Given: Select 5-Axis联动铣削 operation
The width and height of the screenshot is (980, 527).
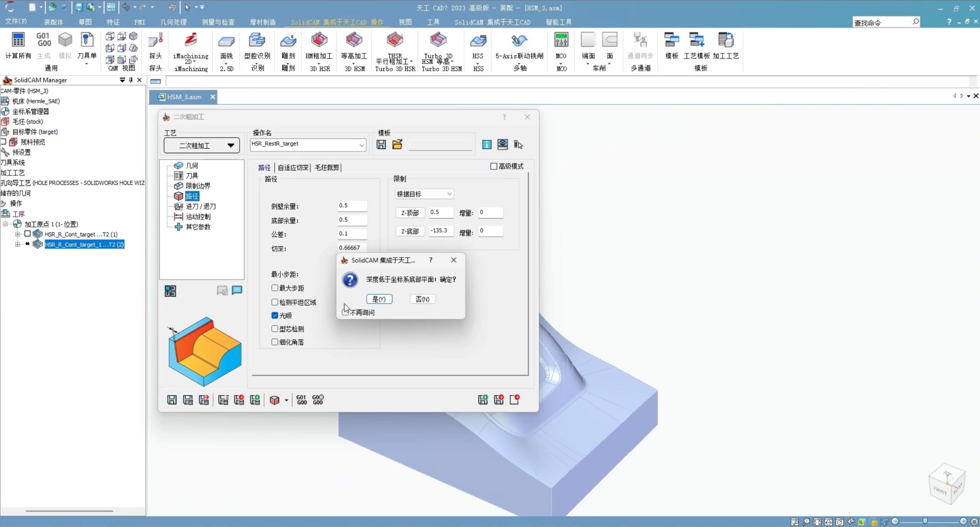Looking at the screenshot, I should pos(519,40).
